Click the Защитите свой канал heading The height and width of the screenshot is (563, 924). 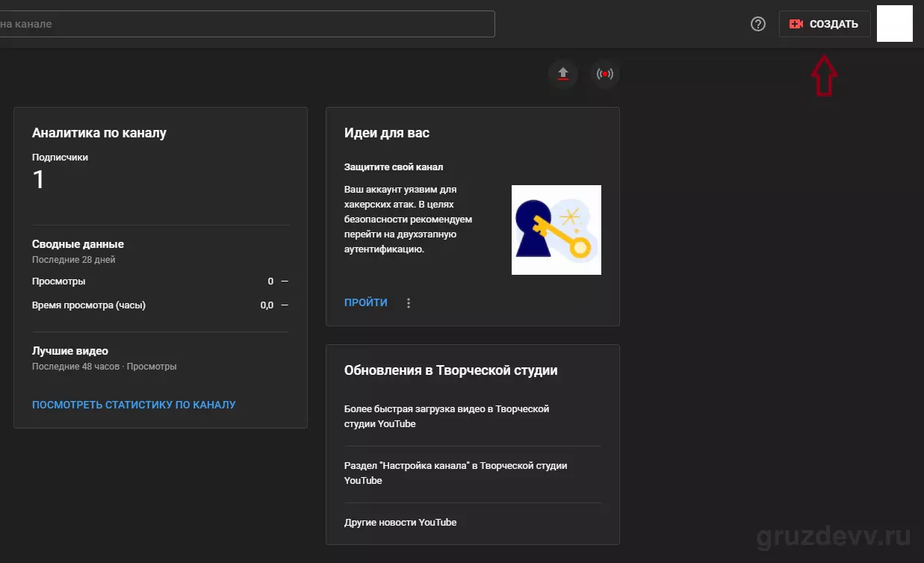pyautogui.click(x=399, y=167)
